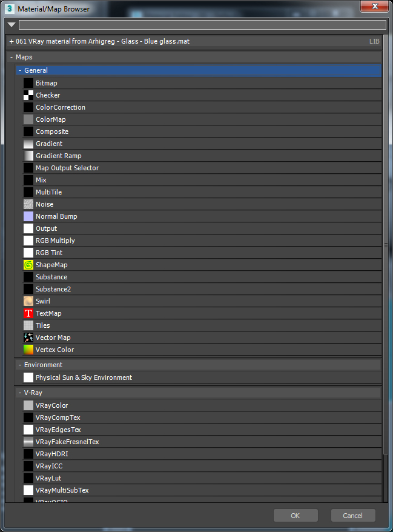The image size is (393, 532).
Task: Select the RGB Multiply map
Action: pos(202,241)
